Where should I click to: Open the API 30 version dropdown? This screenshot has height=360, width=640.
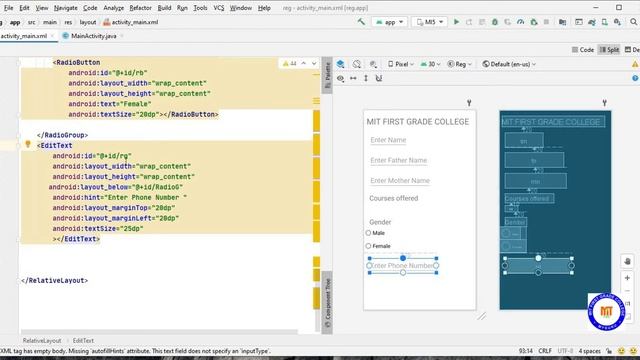click(x=430, y=64)
